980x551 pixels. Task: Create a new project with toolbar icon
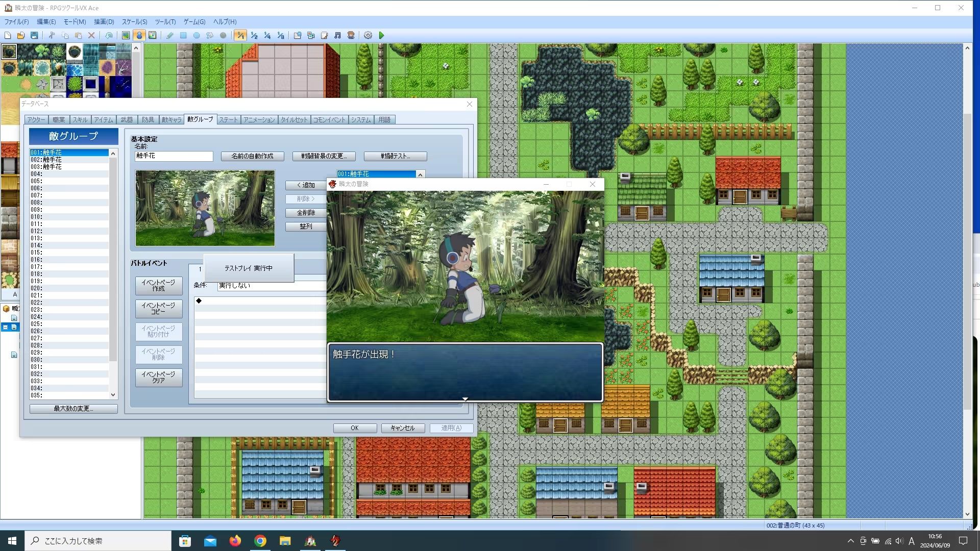click(8, 35)
